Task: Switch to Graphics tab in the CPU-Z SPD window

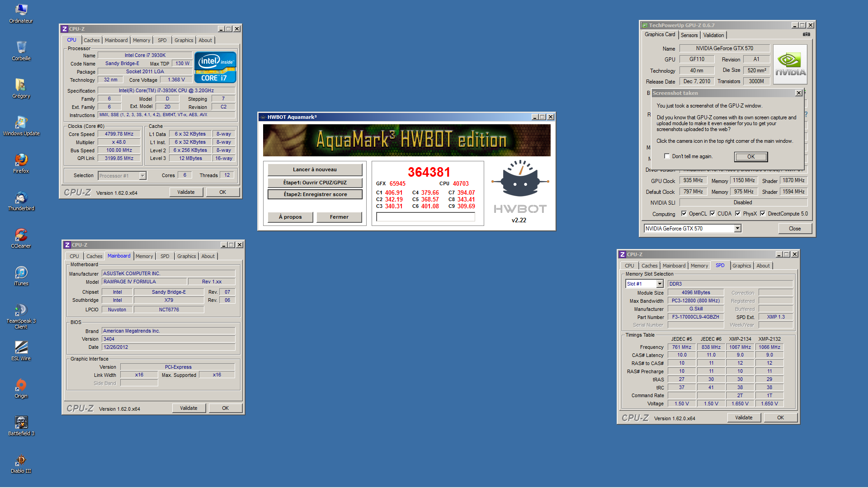Action: tap(741, 266)
